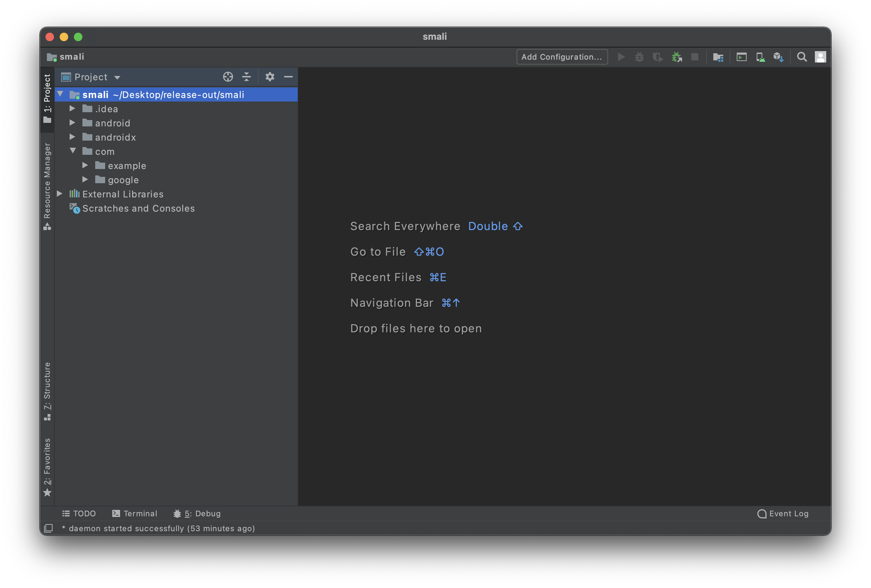Open AVD Manager device icon
This screenshot has width=871, height=588.
760,57
